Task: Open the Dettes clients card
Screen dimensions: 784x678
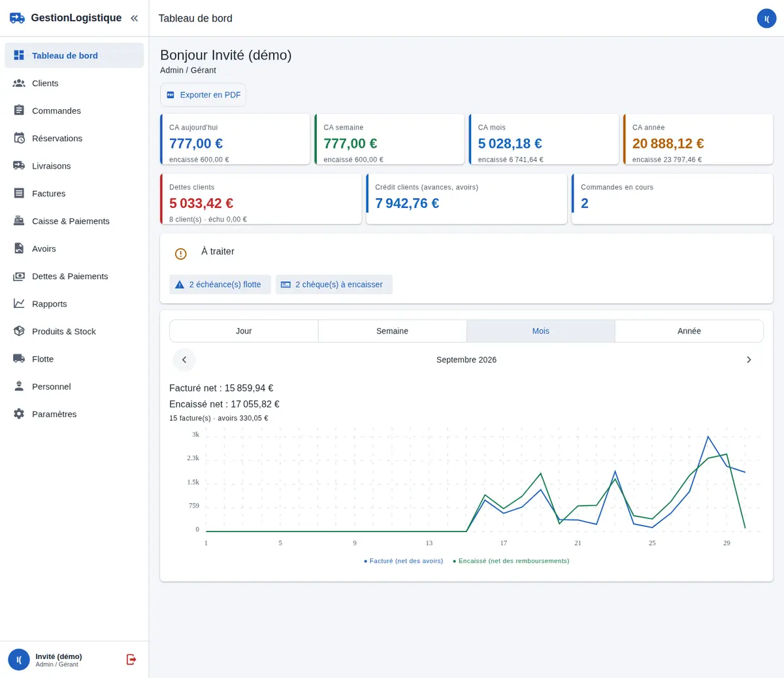Action: coord(261,199)
